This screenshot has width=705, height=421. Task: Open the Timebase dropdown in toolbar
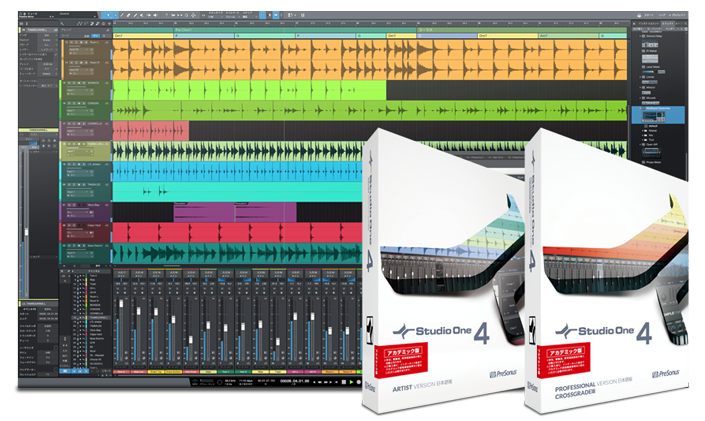click(231, 17)
